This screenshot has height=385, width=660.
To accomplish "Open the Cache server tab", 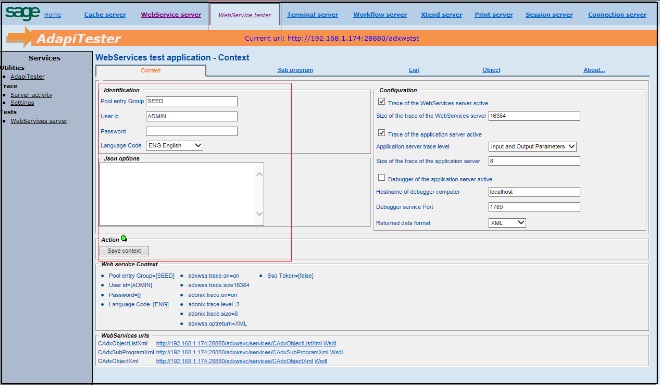I will (105, 15).
